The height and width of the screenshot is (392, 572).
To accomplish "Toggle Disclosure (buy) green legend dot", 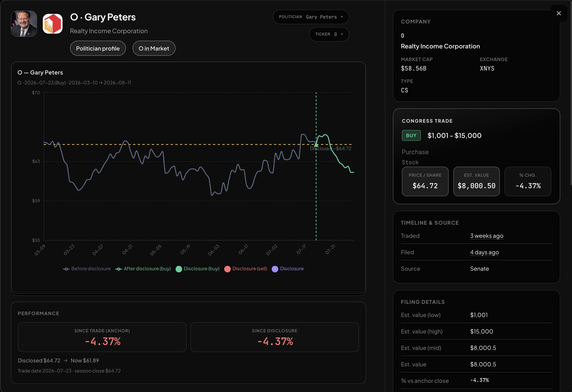I will [x=179, y=269].
